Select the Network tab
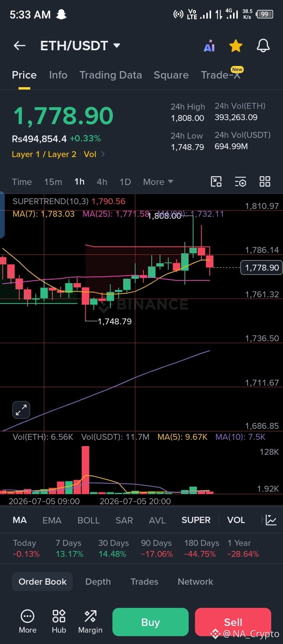Viewport: 283px width, 644px height. click(x=195, y=582)
